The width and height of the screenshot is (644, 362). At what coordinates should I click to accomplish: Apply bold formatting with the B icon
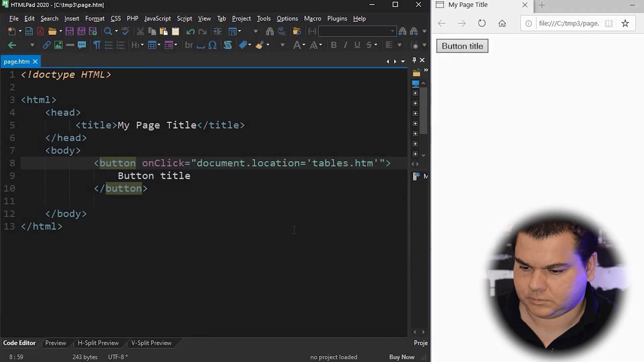pos(333,45)
